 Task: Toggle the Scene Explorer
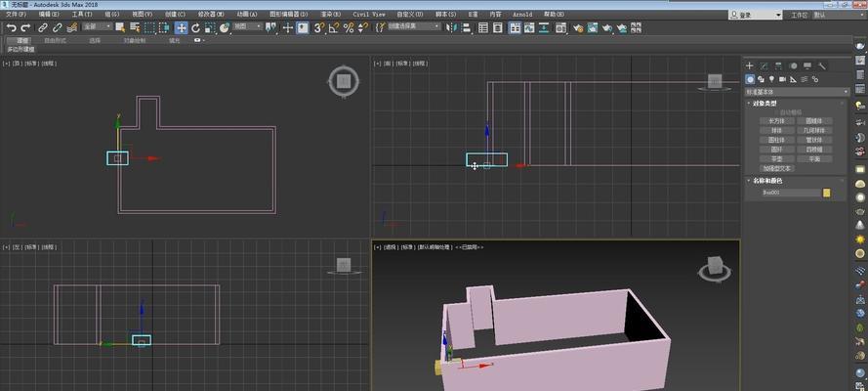point(483,27)
